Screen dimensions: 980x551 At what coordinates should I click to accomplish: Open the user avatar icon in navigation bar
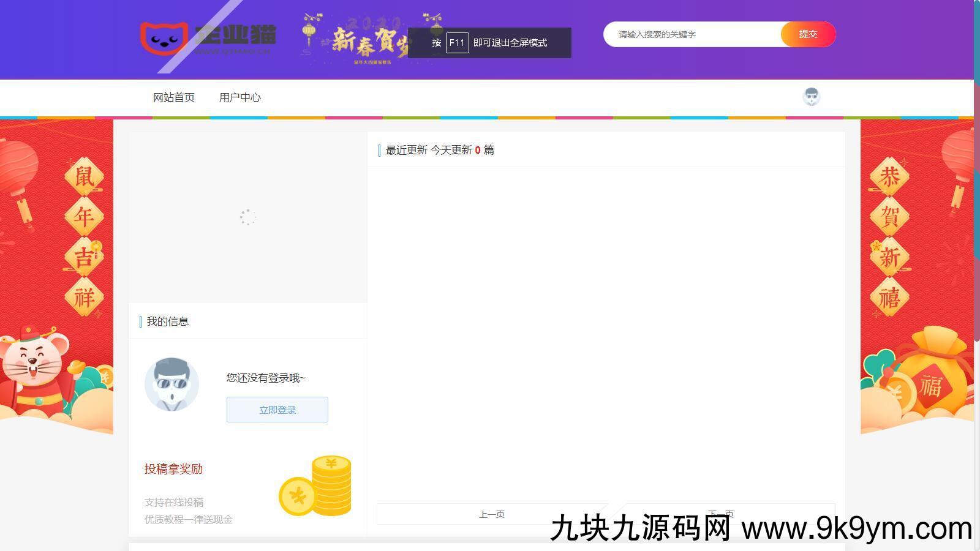(x=811, y=97)
